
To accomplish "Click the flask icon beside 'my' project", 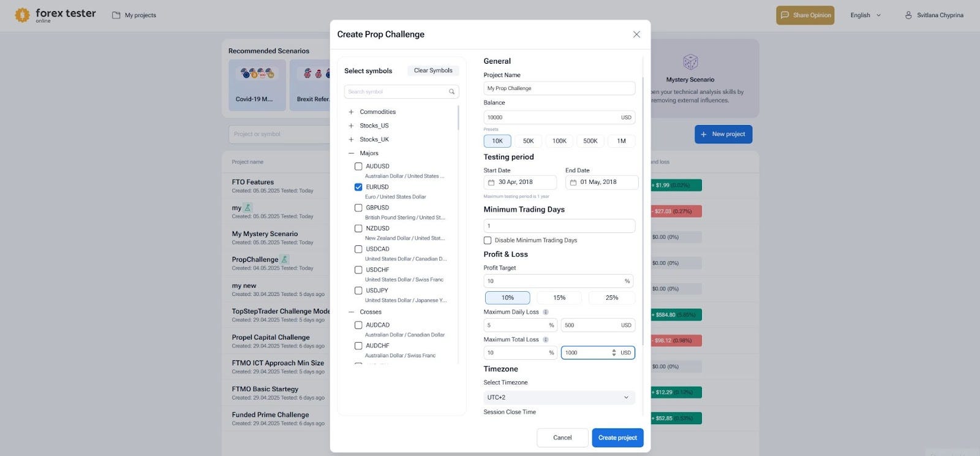I will [x=247, y=208].
